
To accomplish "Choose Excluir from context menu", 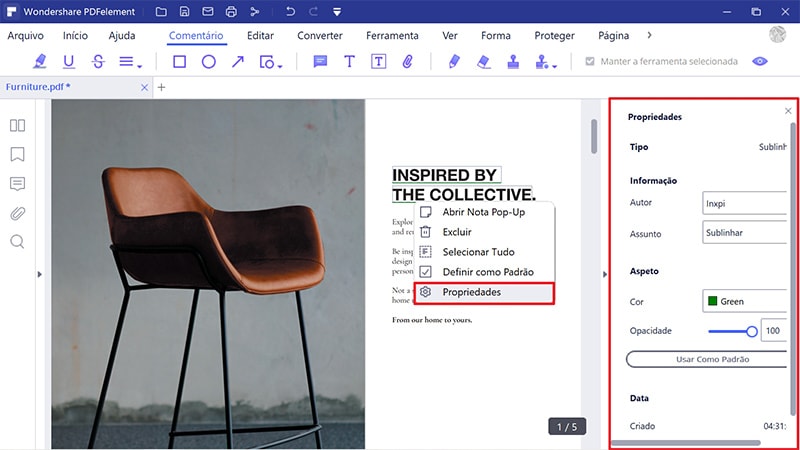I will (484, 232).
